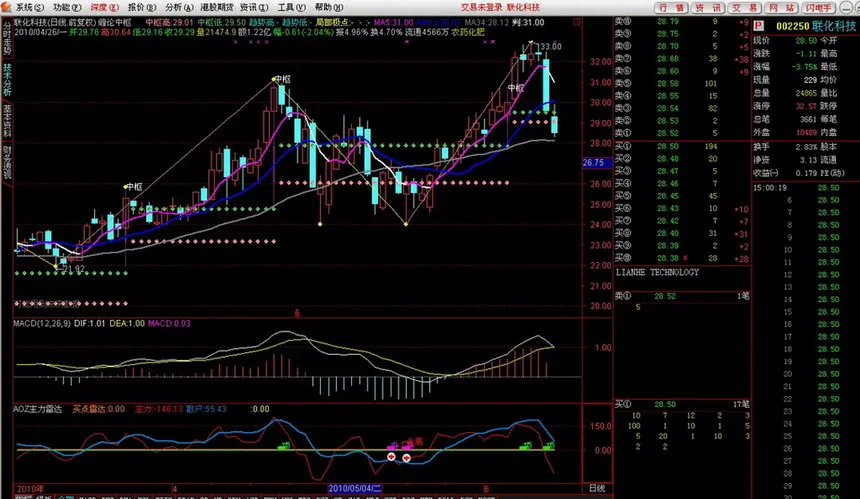Image resolution: width=860 pixels, height=499 pixels.
Task: Click the 农药化肥 sector label in chart header
Action: tap(468, 32)
